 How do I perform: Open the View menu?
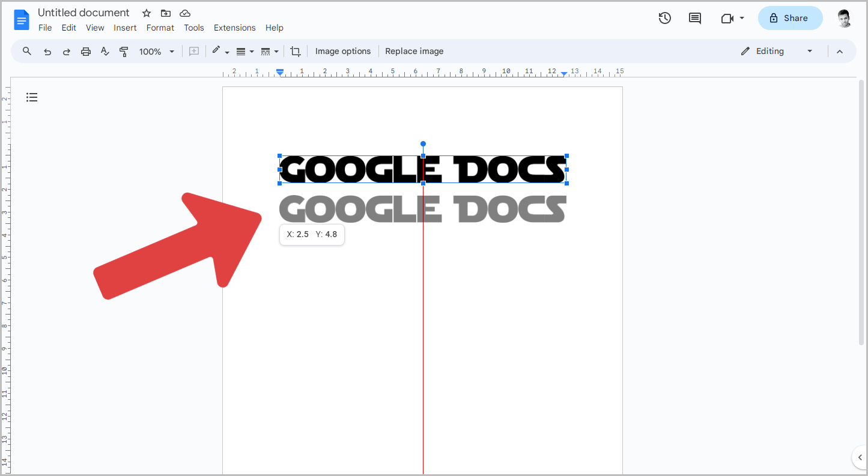[95, 28]
